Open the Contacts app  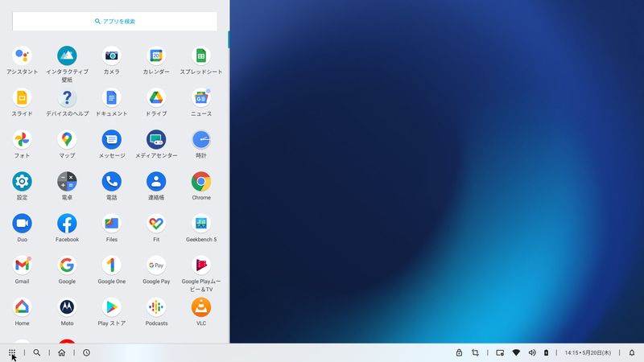pos(156,182)
